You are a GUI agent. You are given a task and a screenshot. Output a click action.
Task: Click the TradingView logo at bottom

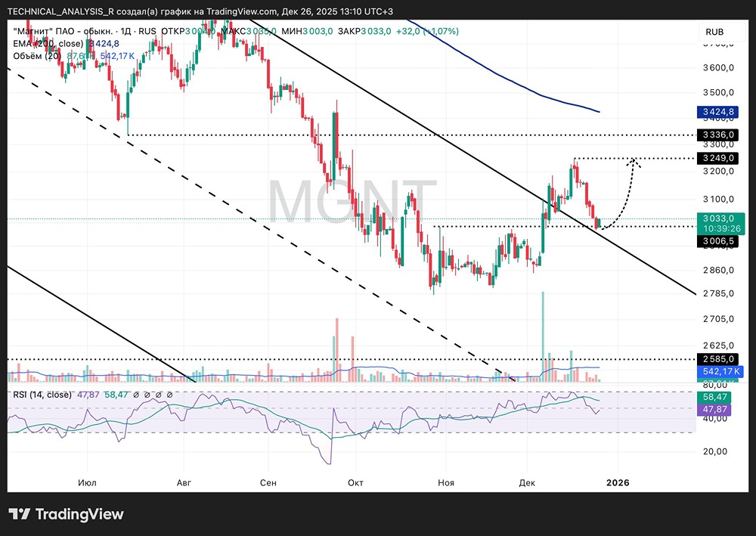[67, 514]
